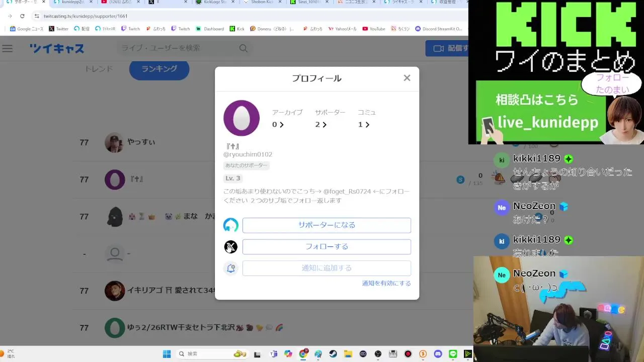
Task: Open the YouTube bookmark
Action: [x=374, y=29]
